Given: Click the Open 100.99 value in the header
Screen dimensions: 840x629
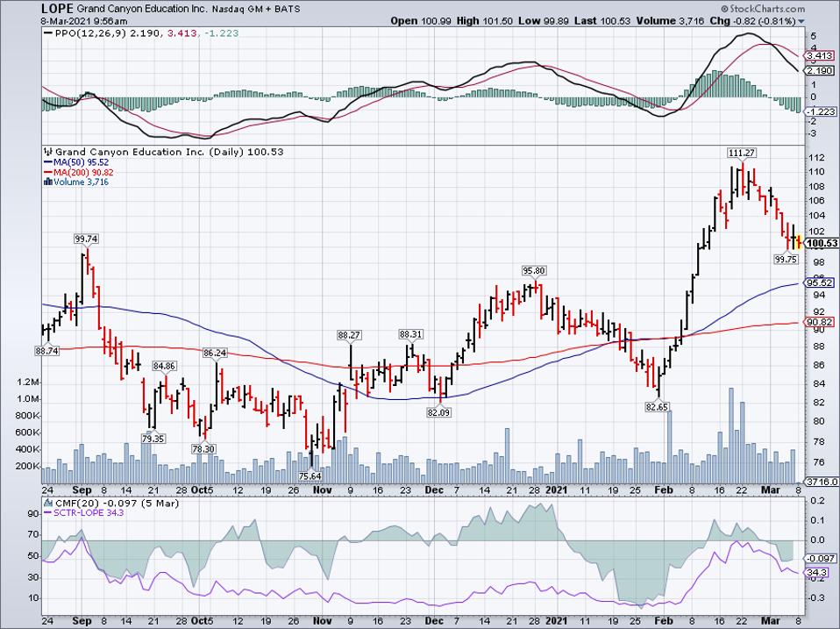Looking at the screenshot, I should coord(422,21).
